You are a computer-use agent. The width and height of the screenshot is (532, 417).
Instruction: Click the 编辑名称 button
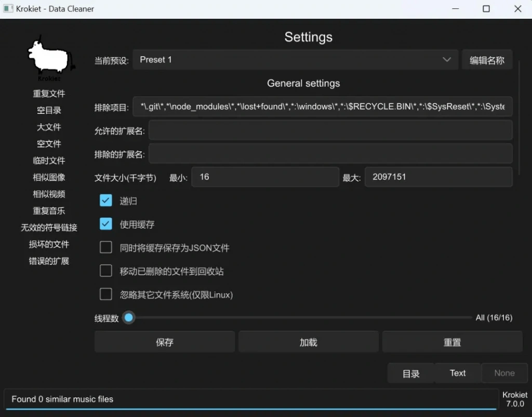pos(487,60)
